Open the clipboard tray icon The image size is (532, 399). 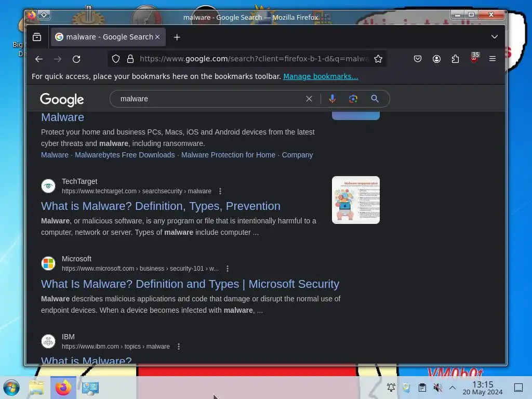pyautogui.click(x=422, y=388)
